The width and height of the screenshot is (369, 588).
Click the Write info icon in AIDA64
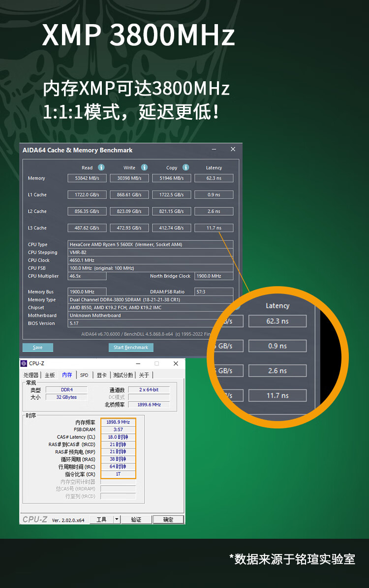[x=144, y=167]
